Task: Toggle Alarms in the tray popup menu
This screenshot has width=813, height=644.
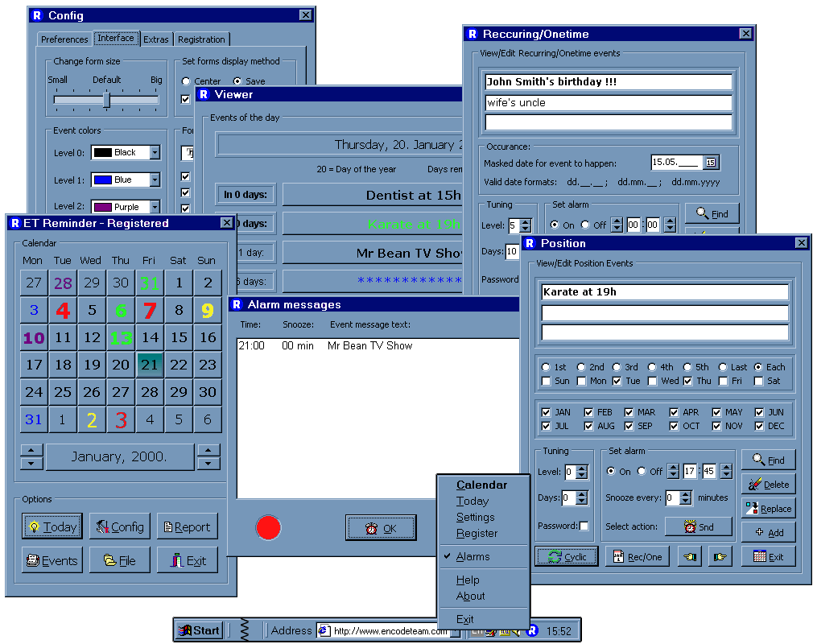Action: [473, 556]
